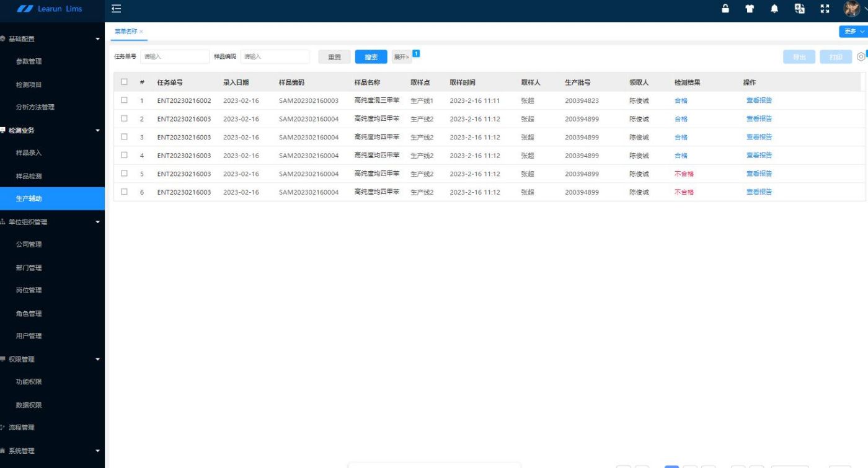Collapse the 单位组织管理 sidebar group
The height and width of the screenshot is (468, 868).
tap(97, 222)
